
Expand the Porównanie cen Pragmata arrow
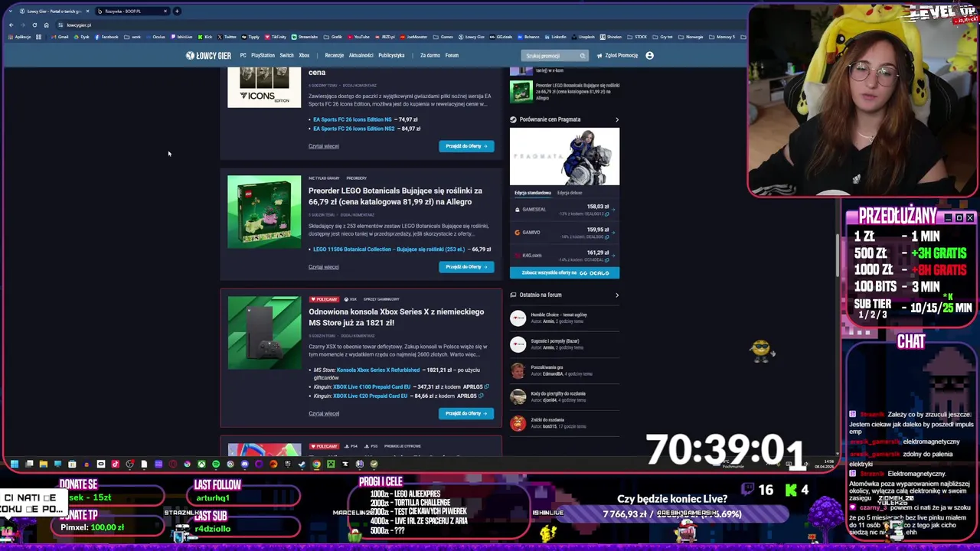(x=617, y=119)
